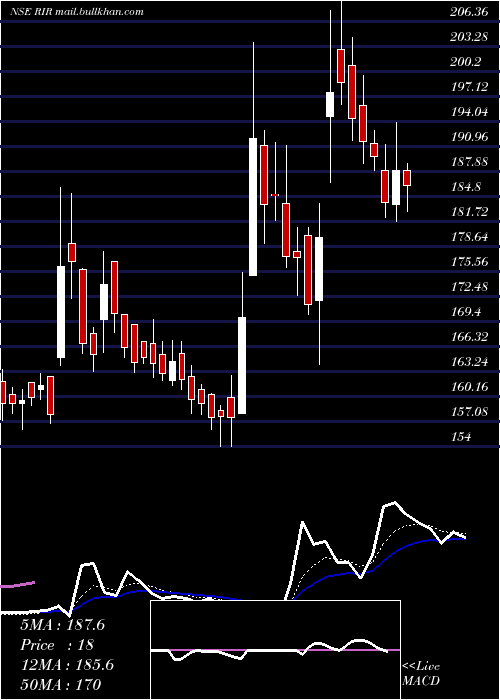Image resolution: width=500 pixels, height=700 pixels.
Task: Click the last red candlestick on the right
Action: coord(407,178)
